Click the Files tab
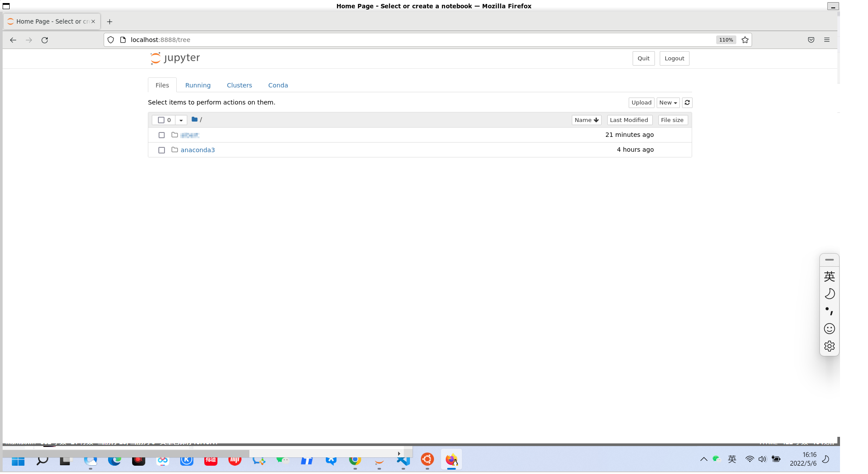Screen dimensions: 868x474 tap(162, 85)
